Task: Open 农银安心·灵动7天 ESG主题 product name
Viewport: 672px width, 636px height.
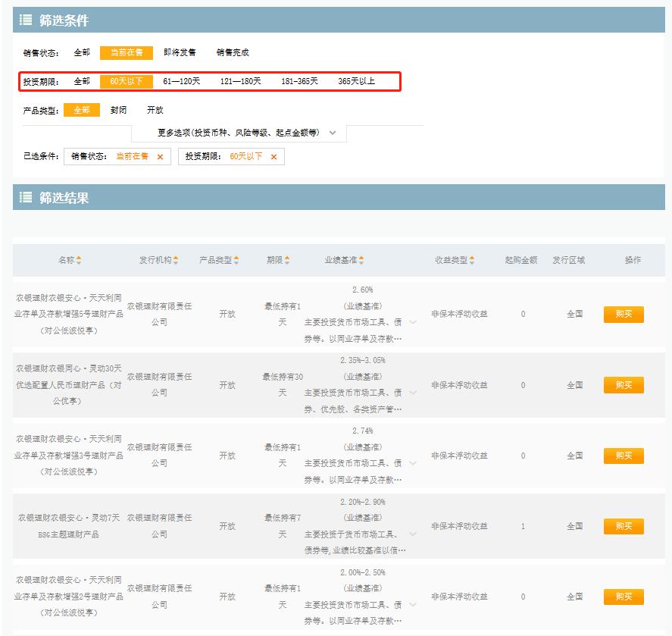Action: click(x=69, y=526)
